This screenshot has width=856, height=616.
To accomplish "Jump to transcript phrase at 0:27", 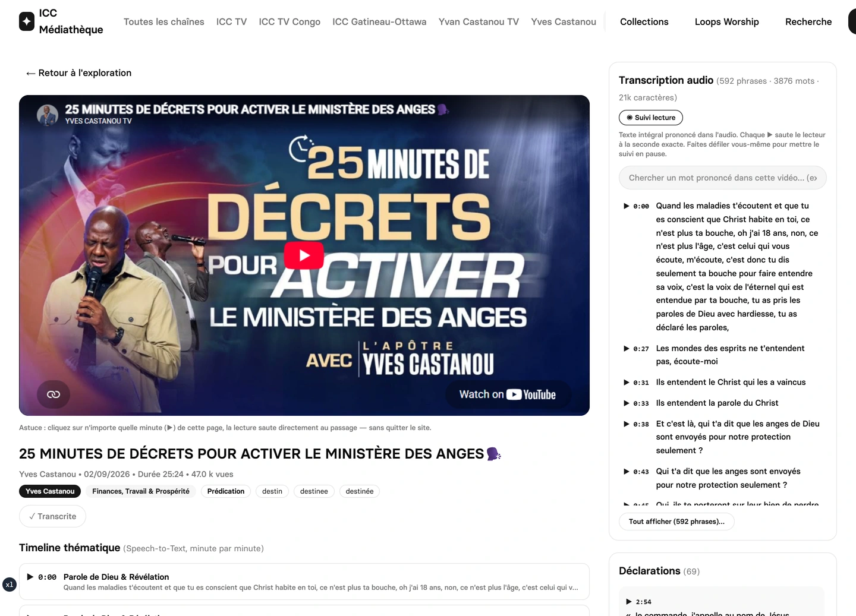I will coord(636,349).
